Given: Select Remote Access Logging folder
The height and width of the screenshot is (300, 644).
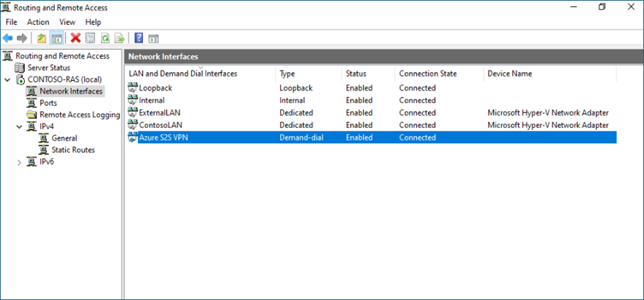Looking at the screenshot, I should pos(79,115).
